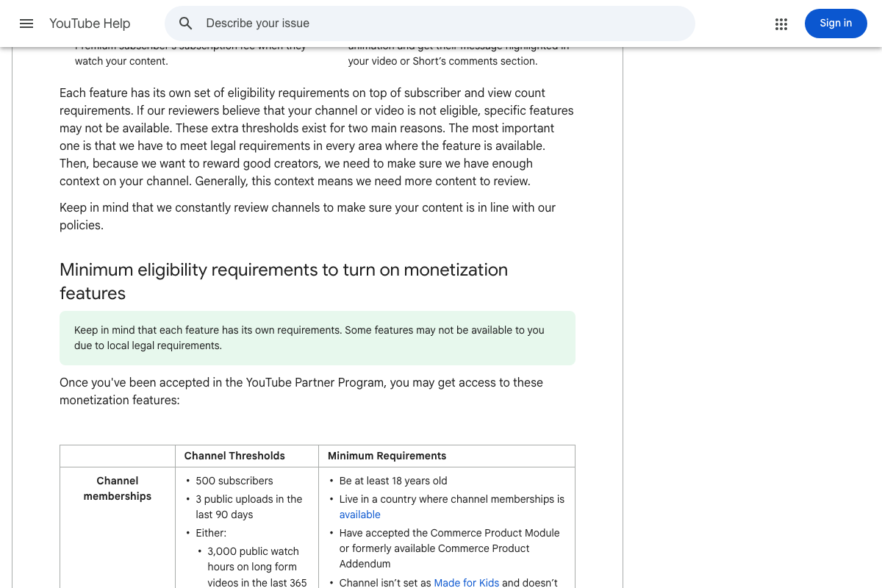Open the hamburger main menu
Screen dimensions: 882x588
point(26,24)
